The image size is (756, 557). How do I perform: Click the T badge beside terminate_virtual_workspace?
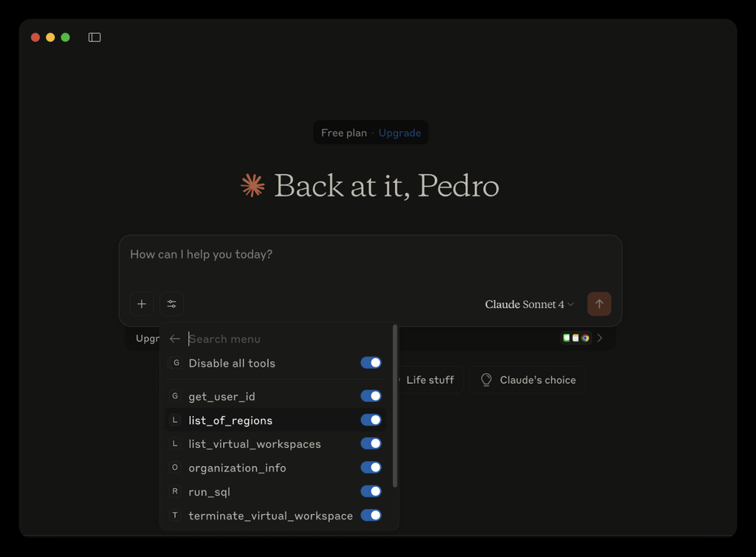[x=175, y=515]
